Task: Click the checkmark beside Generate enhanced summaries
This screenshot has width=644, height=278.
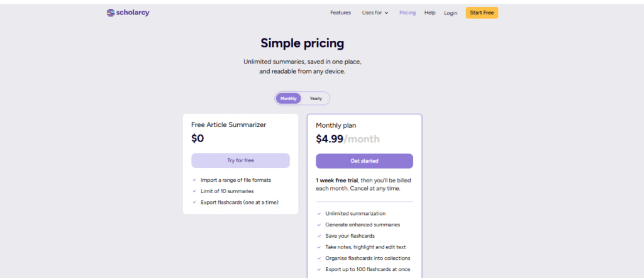Action: pyautogui.click(x=319, y=225)
